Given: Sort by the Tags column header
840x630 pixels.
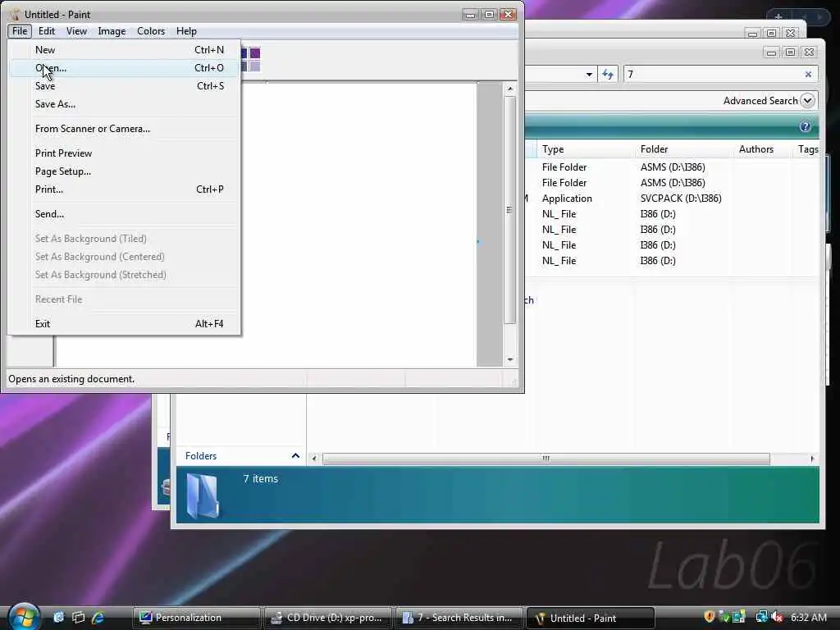Looking at the screenshot, I should 807,149.
